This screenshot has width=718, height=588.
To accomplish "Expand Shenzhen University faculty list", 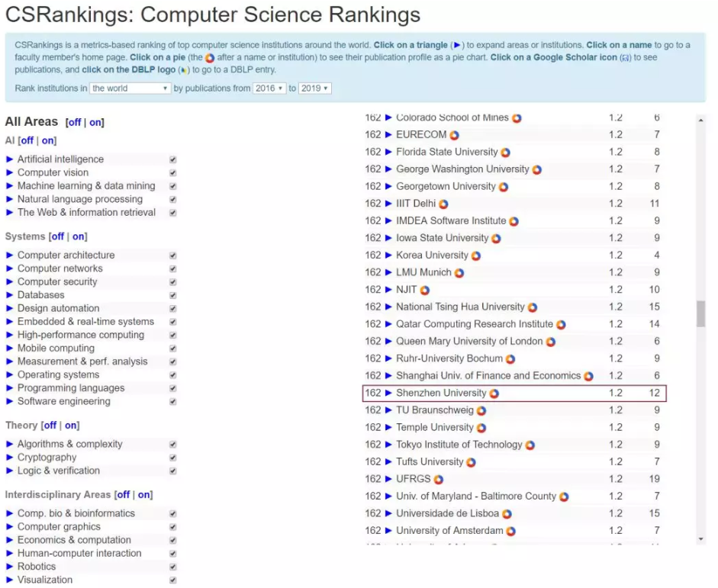I will coord(388,393).
